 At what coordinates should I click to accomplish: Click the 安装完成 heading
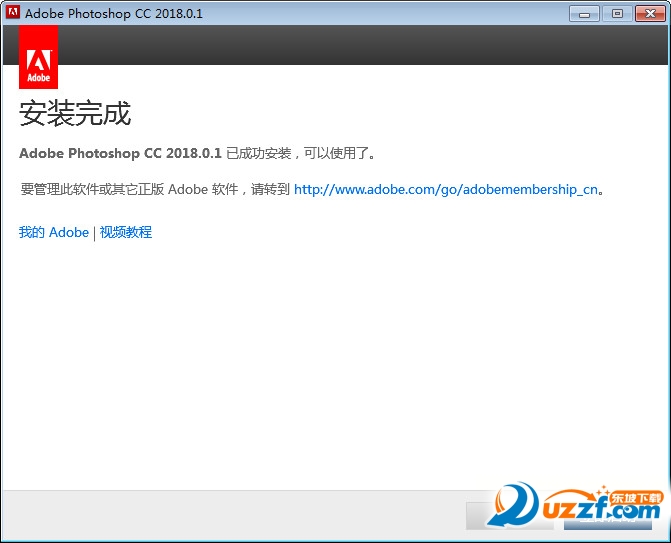coord(75,113)
